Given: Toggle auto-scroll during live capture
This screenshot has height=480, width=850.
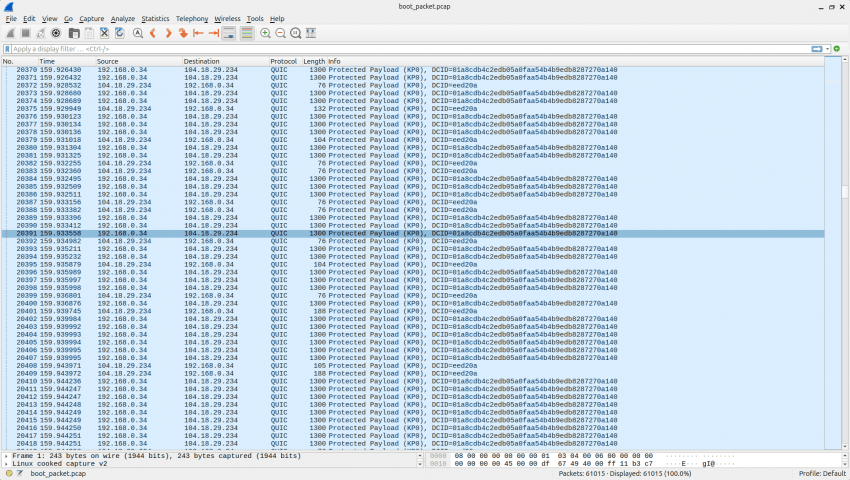Looking at the screenshot, I should 229,33.
